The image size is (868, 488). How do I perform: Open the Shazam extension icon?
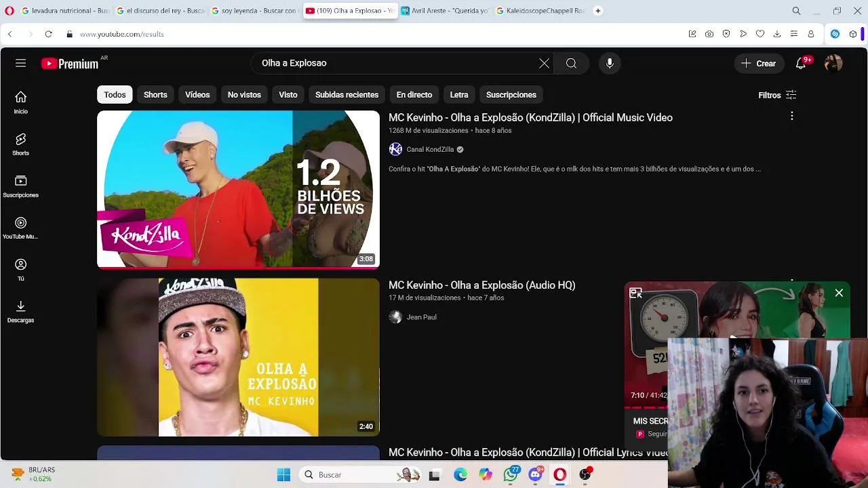point(835,34)
